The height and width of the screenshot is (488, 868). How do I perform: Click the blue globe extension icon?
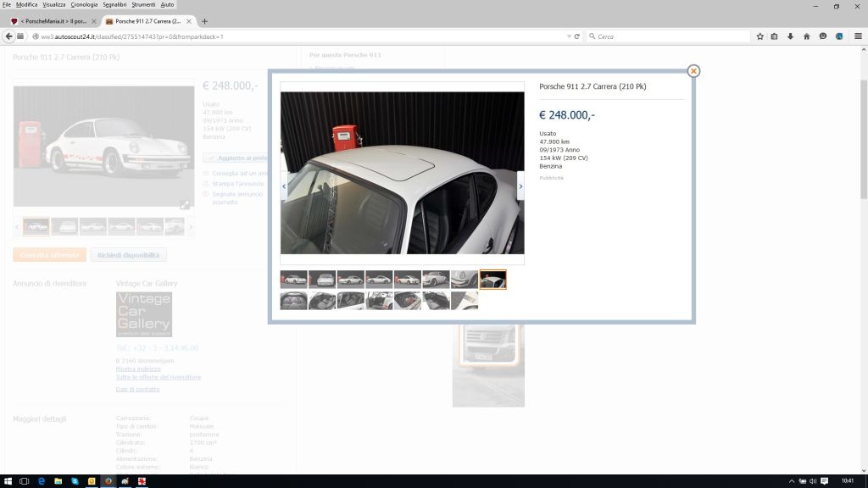click(x=839, y=36)
